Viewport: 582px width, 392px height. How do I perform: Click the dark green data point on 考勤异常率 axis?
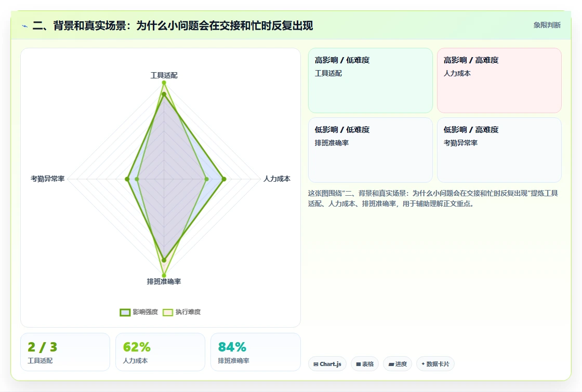[x=127, y=179]
